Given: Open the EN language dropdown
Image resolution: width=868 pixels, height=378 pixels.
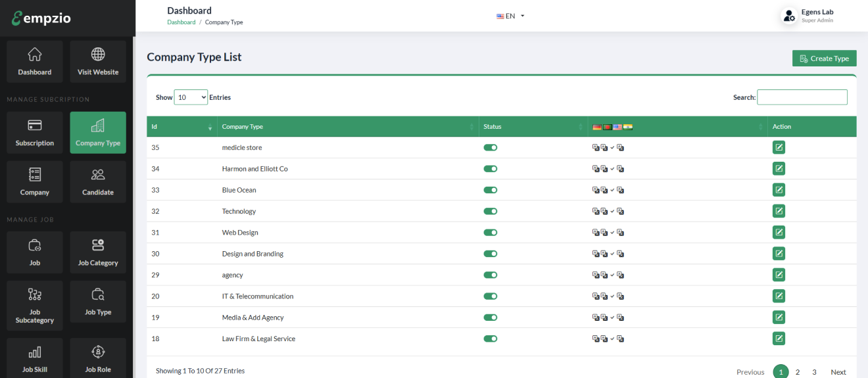Looking at the screenshot, I should 510,16.
